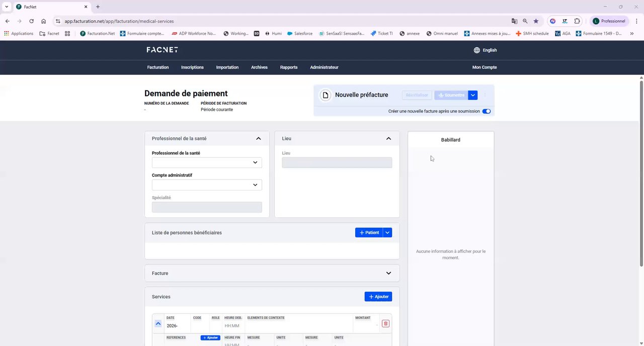Image resolution: width=644 pixels, height=346 pixels.
Task: Expand the Facture section
Action: 388,273
